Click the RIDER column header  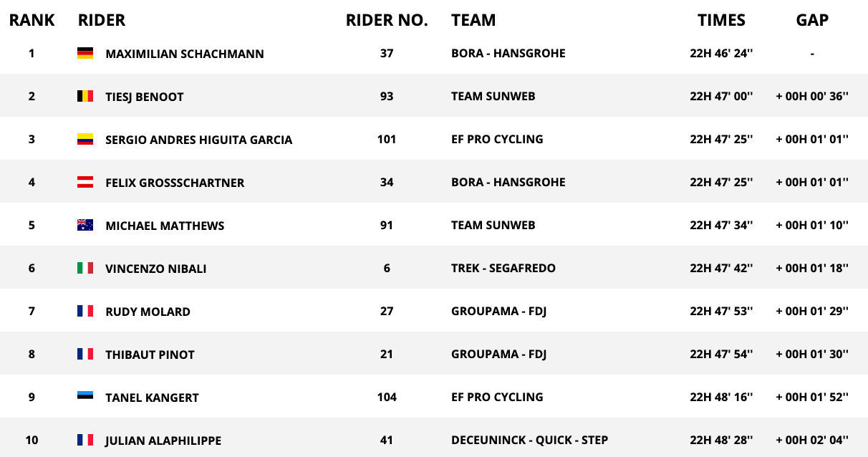pos(101,20)
